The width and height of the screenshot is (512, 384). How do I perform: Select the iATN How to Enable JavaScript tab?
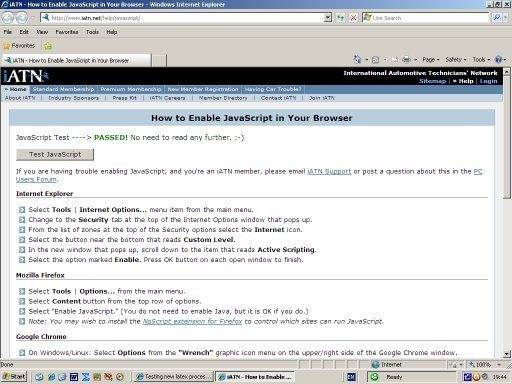(76, 60)
